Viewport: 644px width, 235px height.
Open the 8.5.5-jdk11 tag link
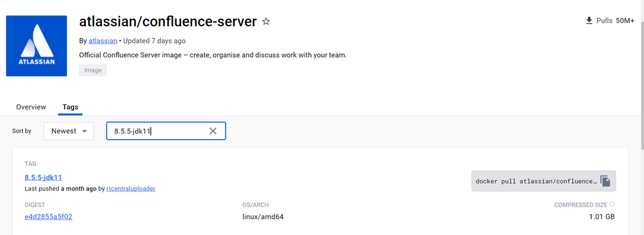click(x=43, y=178)
